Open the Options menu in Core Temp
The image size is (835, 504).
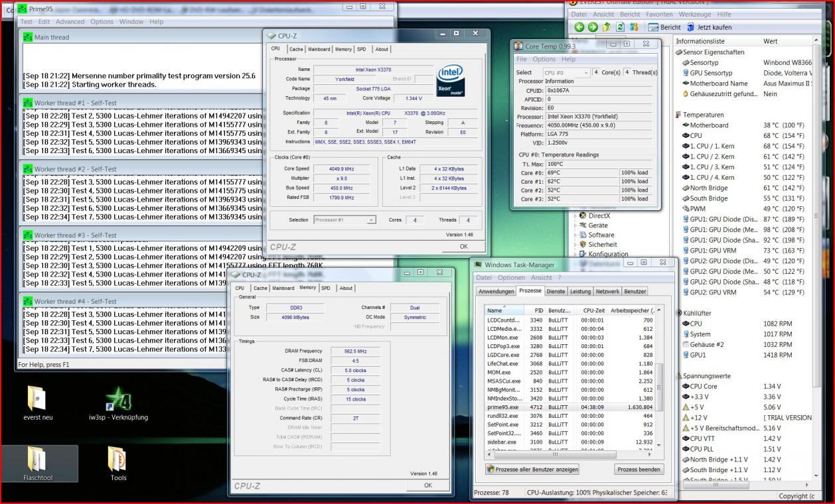click(x=544, y=59)
